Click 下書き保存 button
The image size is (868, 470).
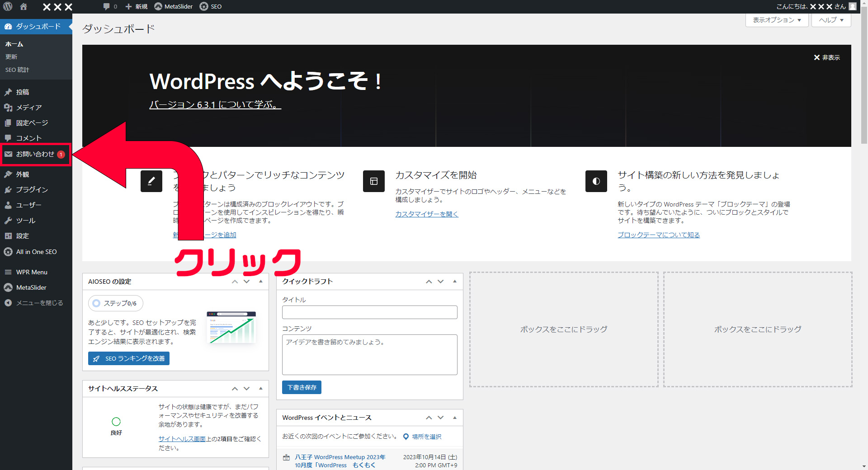click(302, 387)
